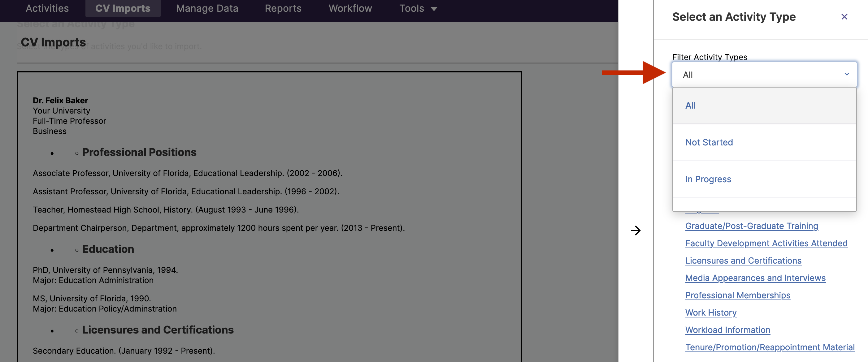868x362 pixels.
Task: Open the Workload Information link
Action: pyautogui.click(x=727, y=330)
